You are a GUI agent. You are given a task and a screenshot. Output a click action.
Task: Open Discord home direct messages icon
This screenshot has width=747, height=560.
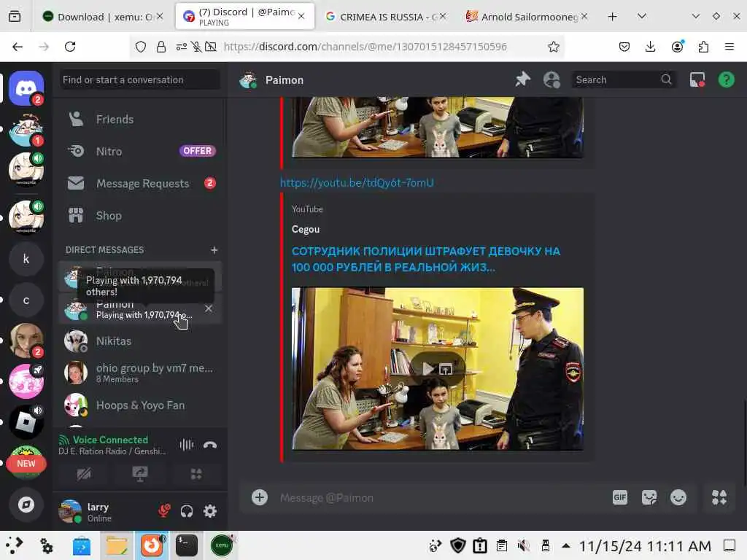click(26, 88)
